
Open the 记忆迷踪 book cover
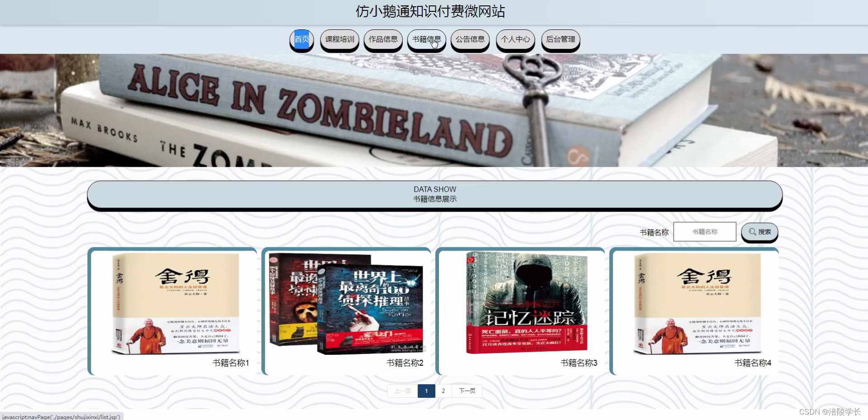527,303
